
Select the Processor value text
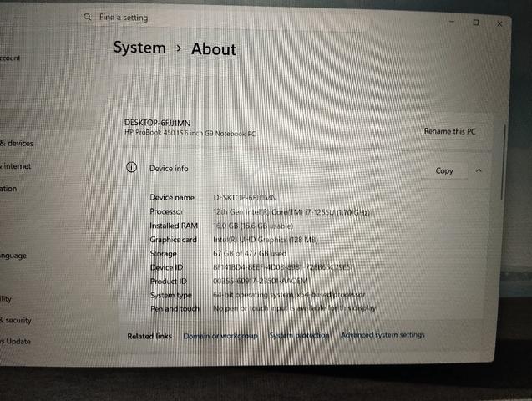[291, 212]
